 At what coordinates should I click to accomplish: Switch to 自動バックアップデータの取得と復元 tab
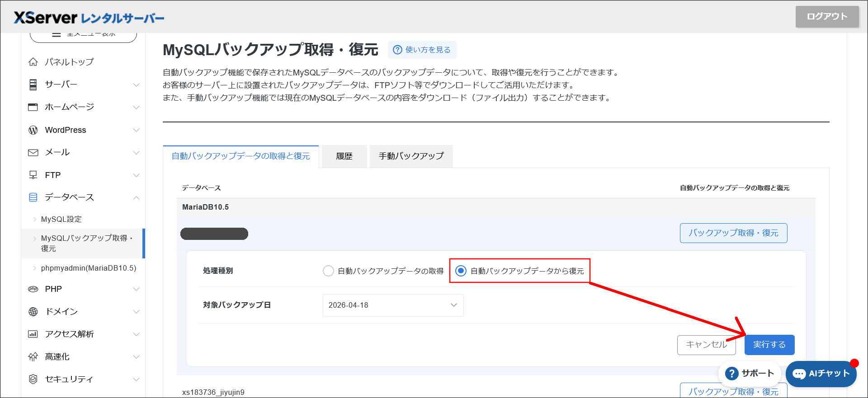click(x=241, y=156)
